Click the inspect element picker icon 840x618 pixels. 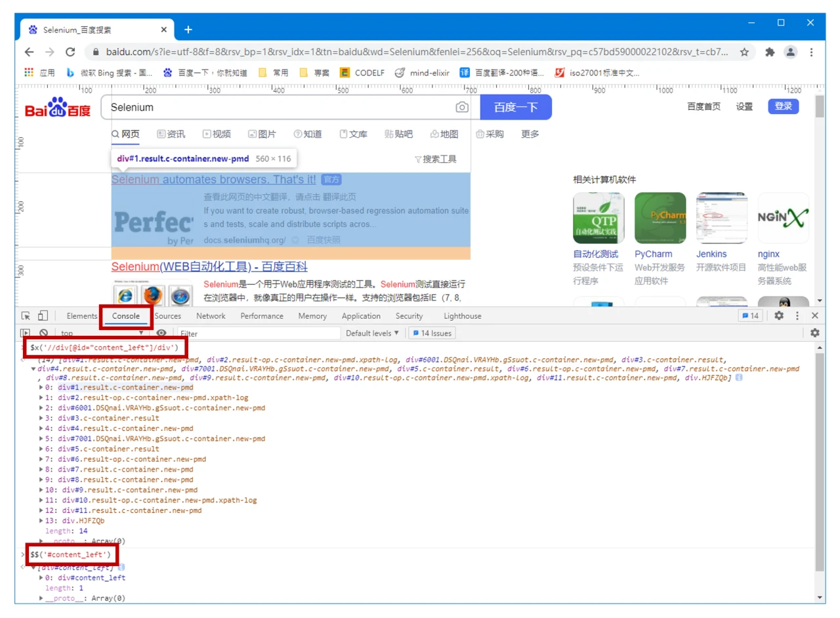[x=26, y=316]
